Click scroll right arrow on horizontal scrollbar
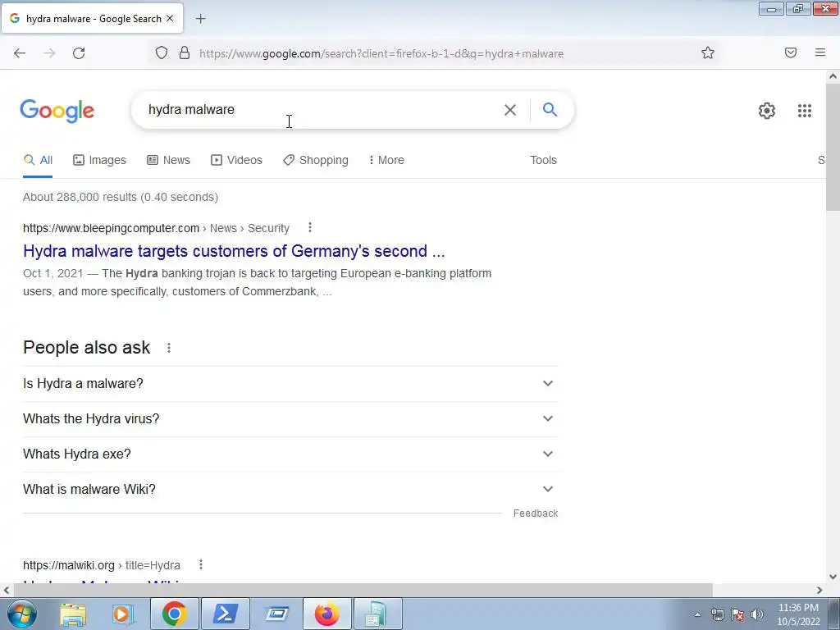 pyautogui.click(x=819, y=590)
